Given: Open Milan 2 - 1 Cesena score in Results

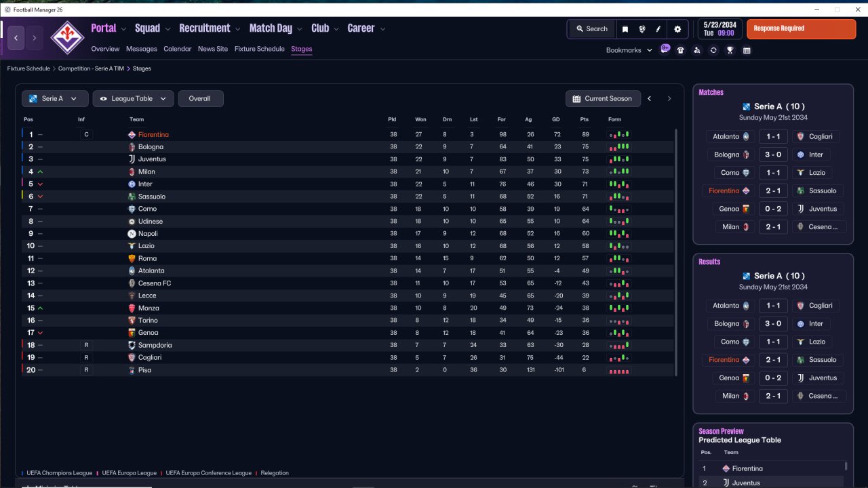Looking at the screenshot, I should click(x=773, y=396).
